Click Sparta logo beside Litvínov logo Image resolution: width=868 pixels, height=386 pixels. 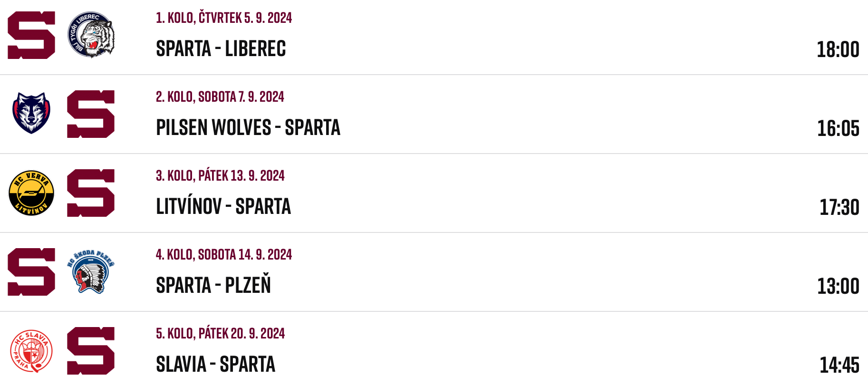click(x=91, y=193)
